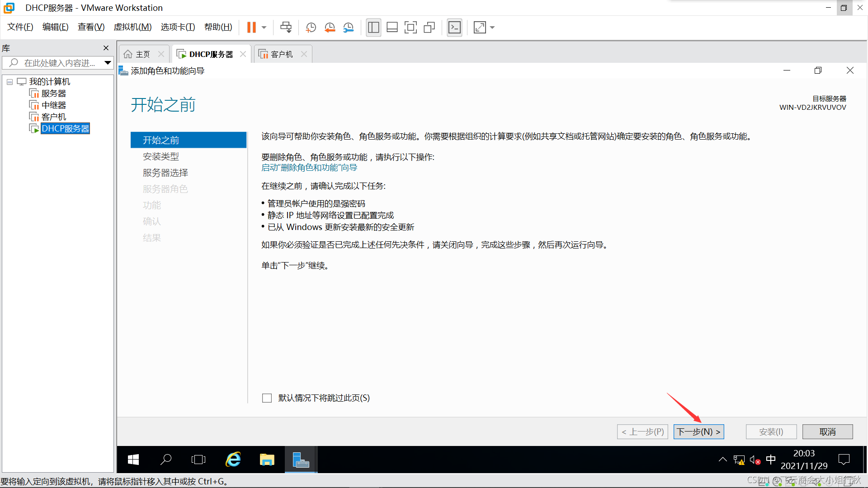
Task: Click the pause virtual machine icon
Action: pyautogui.click(x=251, y=28)
